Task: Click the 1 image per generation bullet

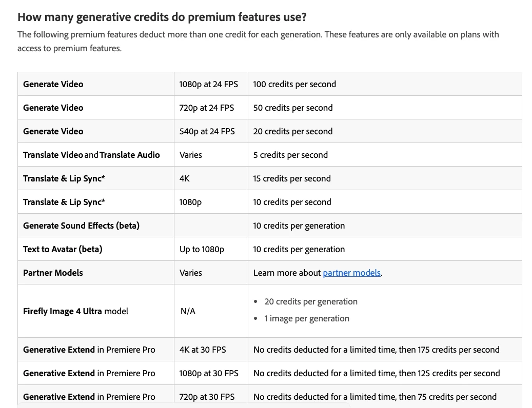Action: (x=307, y=318)
